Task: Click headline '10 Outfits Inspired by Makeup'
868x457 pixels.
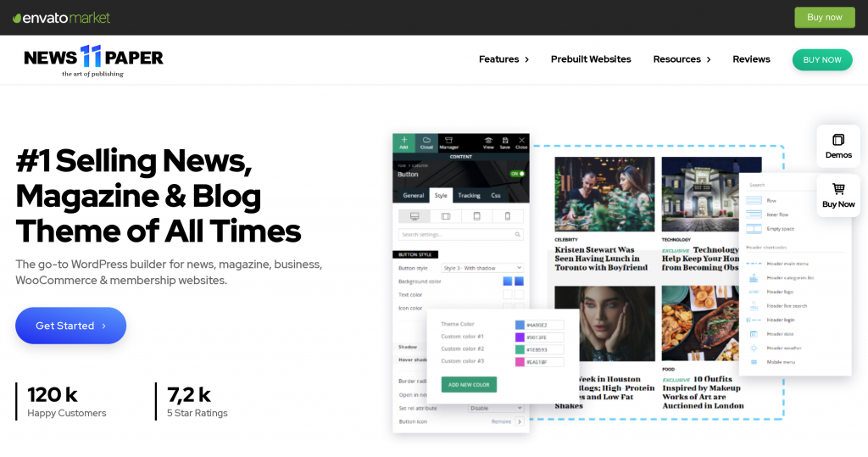Action: (703, 393)
